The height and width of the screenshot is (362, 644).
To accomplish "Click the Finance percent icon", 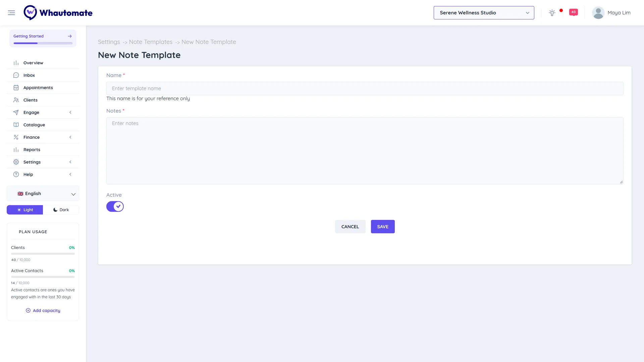I will [16, 137].
